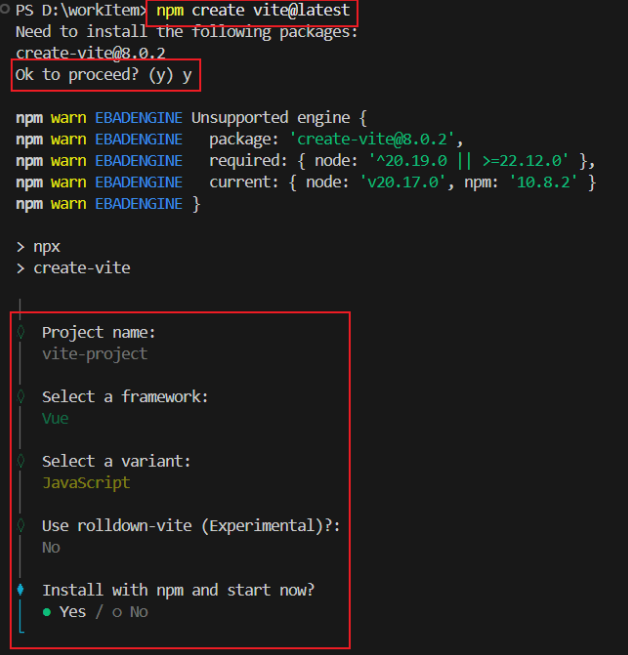Click the completed-step diamond beside Select a variant

pyautogui.click(x=20, y=461)
